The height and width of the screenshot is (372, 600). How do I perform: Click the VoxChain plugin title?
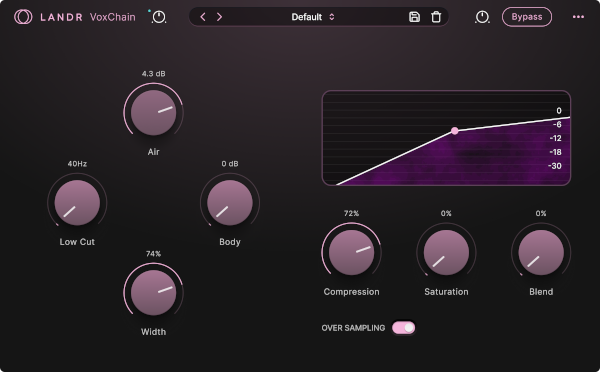112,17
